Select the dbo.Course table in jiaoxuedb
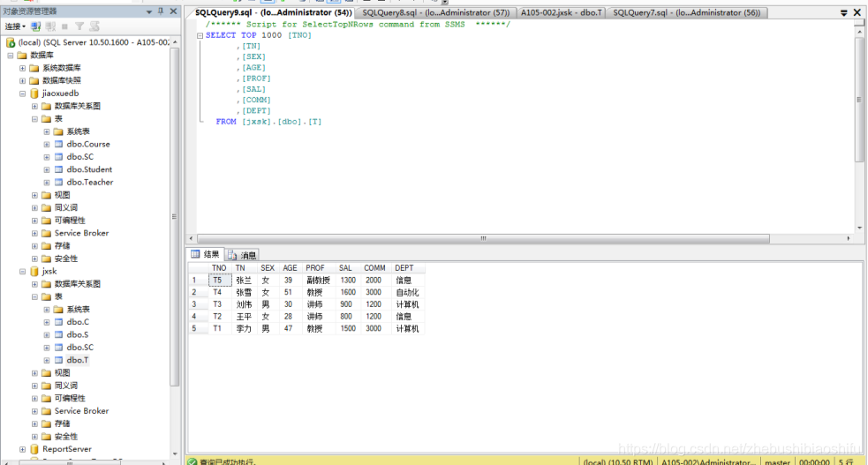 pyautogui.click(x=87, y=144)
